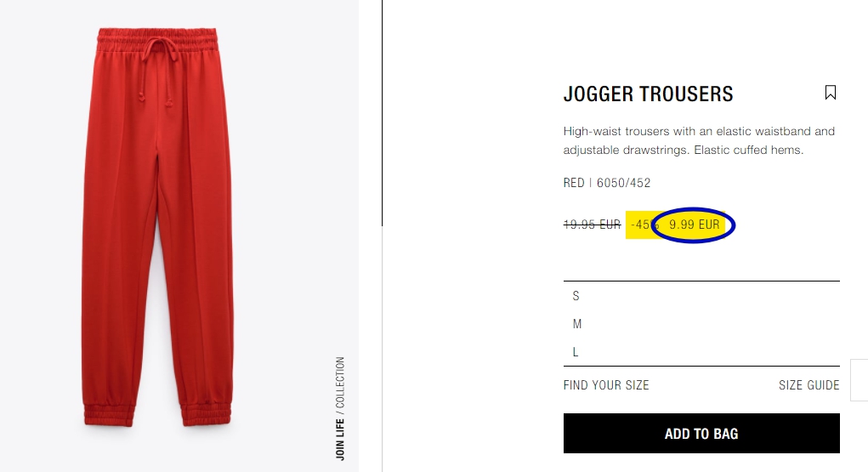Click the empty floating box beside SIZE GUIDE
This screenshot has height=472, width=868.
tap(859, 380)
